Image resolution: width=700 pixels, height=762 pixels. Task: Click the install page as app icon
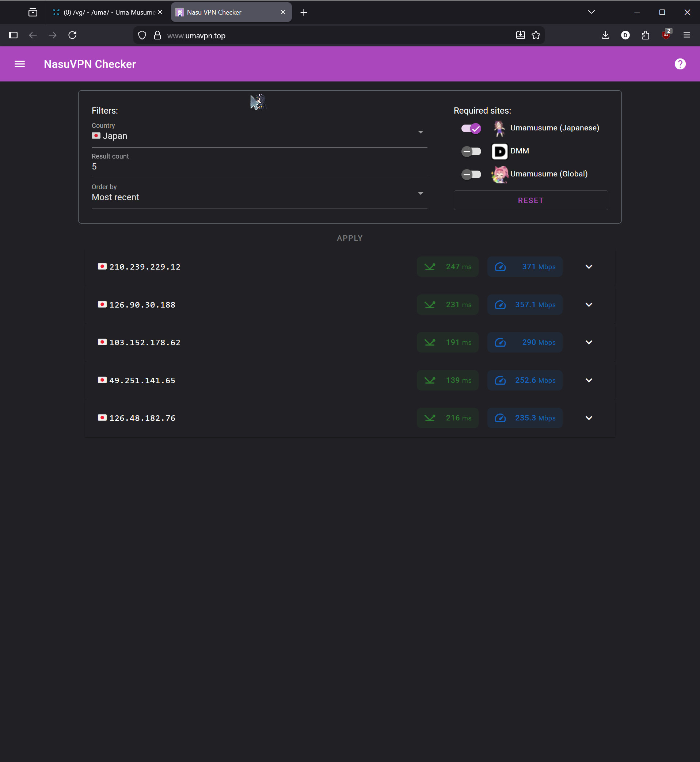521,35
